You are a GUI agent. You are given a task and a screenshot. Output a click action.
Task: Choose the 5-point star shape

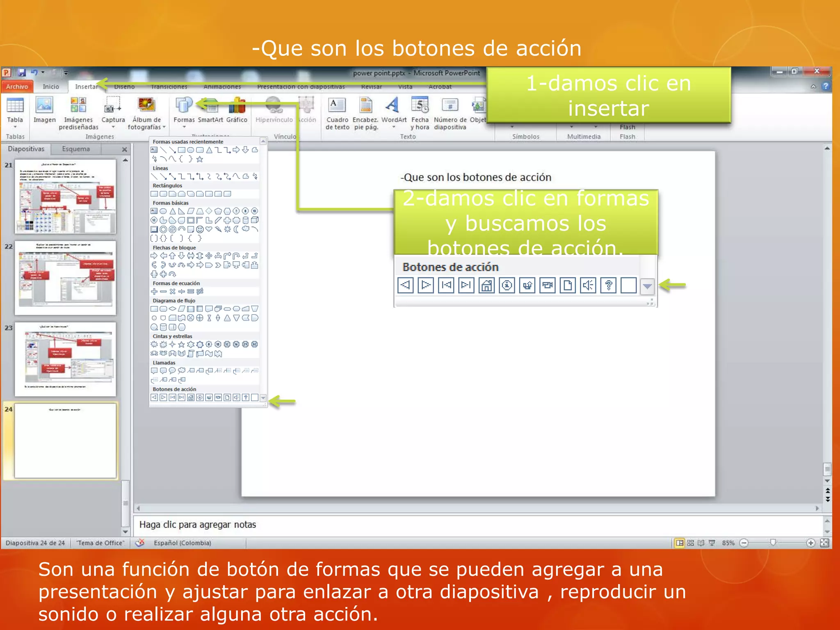pos(181,345)
